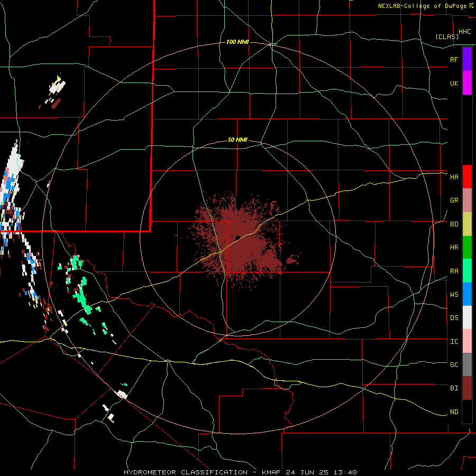Viewport: 476px width, 476px height.
Task: Click the DS legend label
Action: tap(454, 318)
